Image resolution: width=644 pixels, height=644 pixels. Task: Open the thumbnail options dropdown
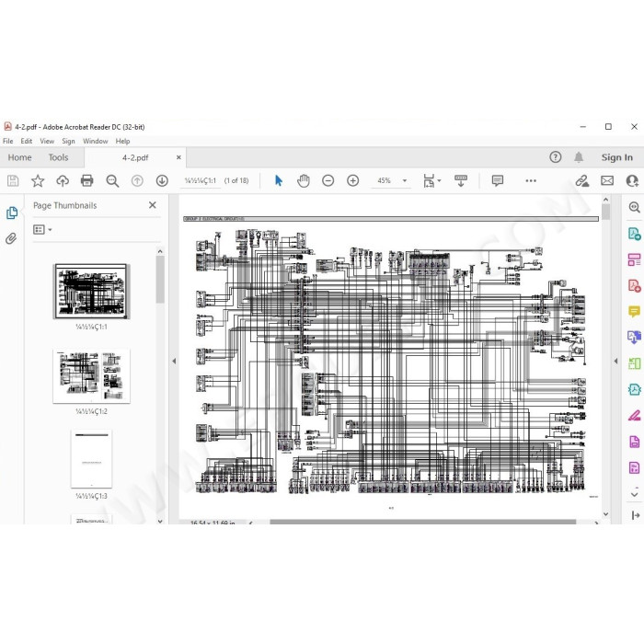pyautogui.click(x=42, y=230)
